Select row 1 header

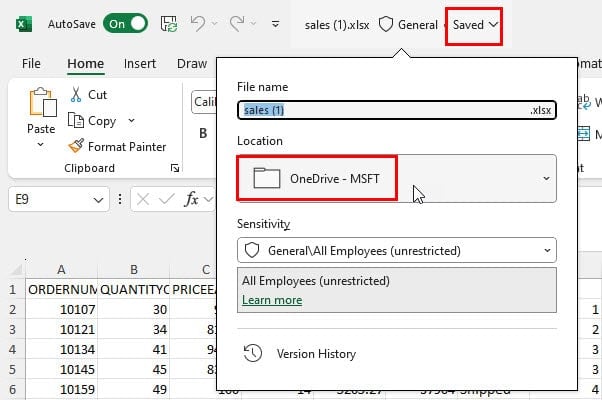point(13,289)
